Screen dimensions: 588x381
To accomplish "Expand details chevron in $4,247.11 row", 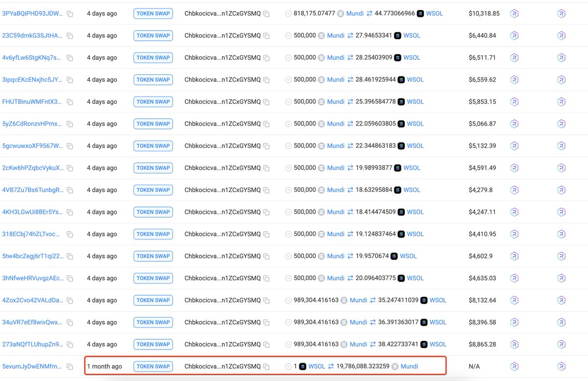I will pos(289,212).
